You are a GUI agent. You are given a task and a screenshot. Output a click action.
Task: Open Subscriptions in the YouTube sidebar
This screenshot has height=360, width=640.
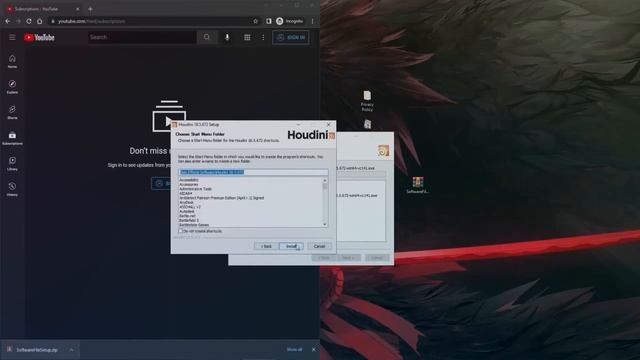point(12,138)
